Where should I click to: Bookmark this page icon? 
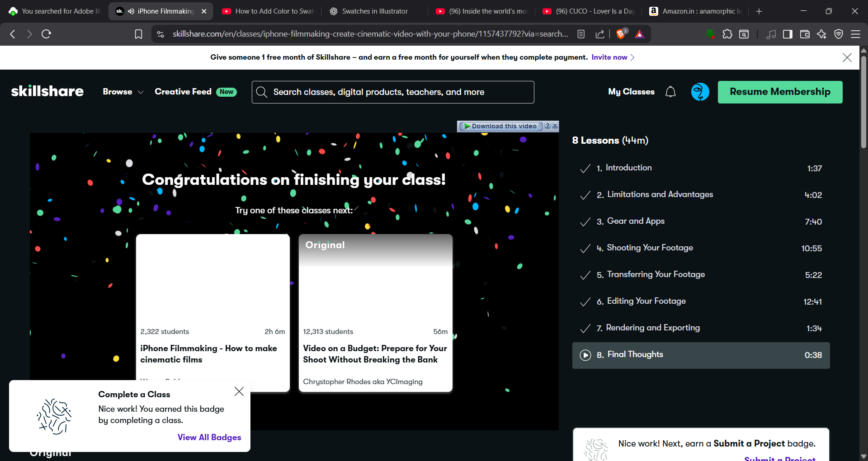click(139, 34)
